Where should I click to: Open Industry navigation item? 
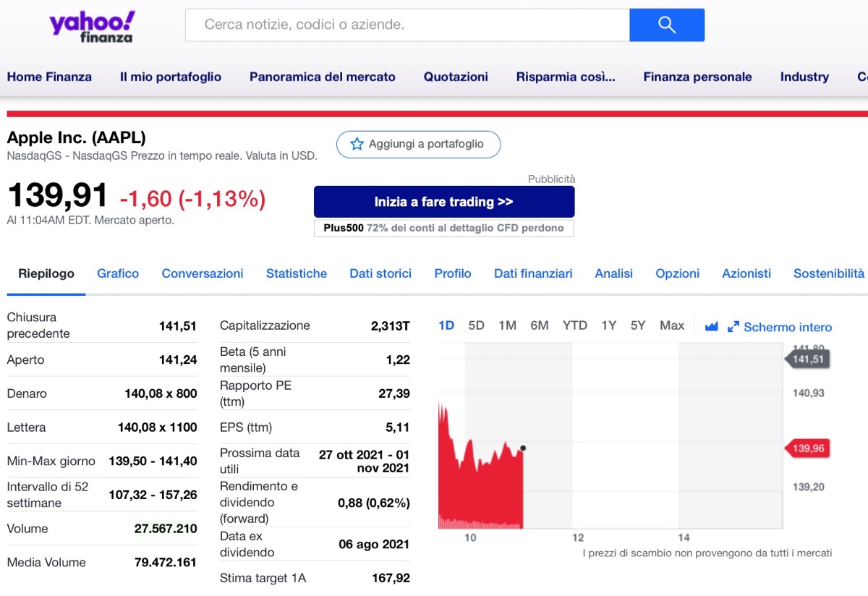click(804, 77)
